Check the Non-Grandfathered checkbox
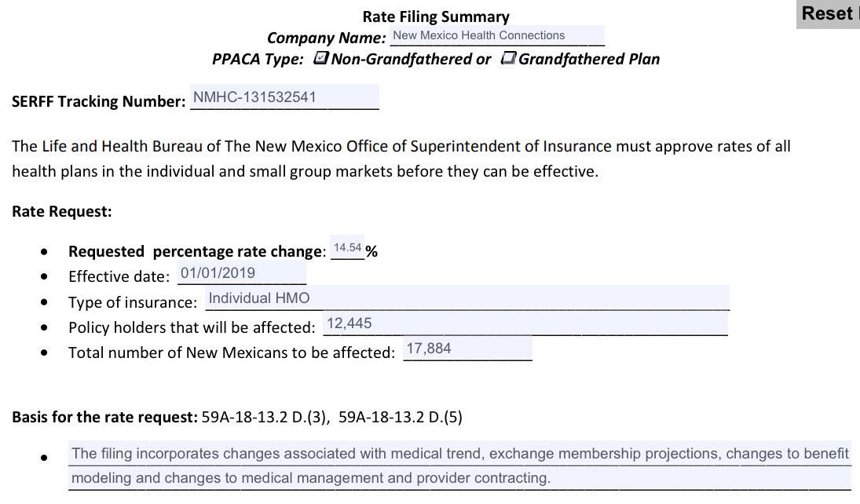860x504 pixels. (x=320, y=58)
